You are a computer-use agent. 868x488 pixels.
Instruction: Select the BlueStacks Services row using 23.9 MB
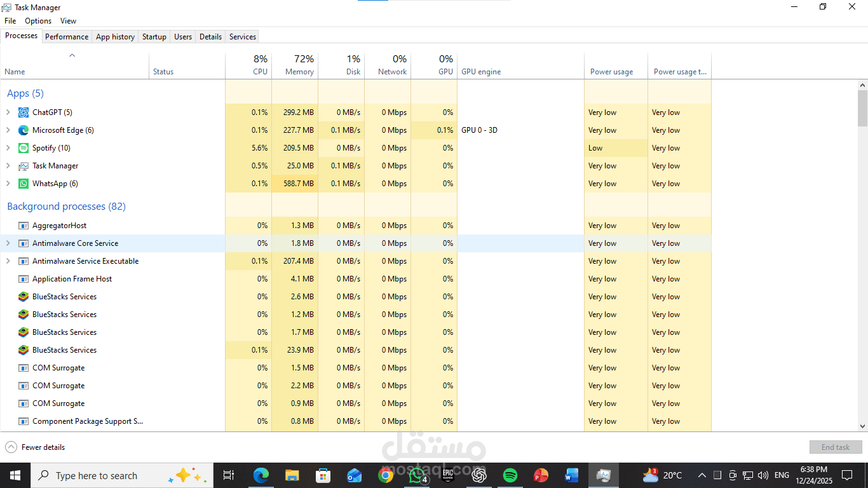click(x=356, y=350)
